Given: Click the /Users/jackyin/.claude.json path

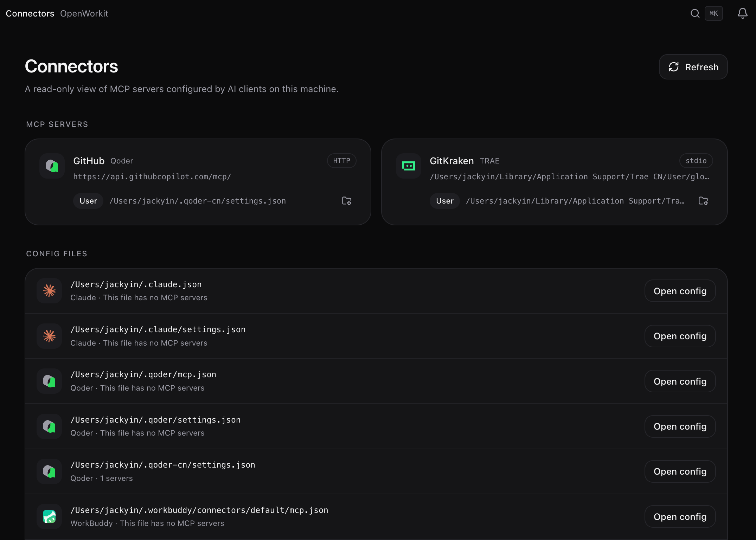Looking at the screenshot, I should tap(136, 284).
